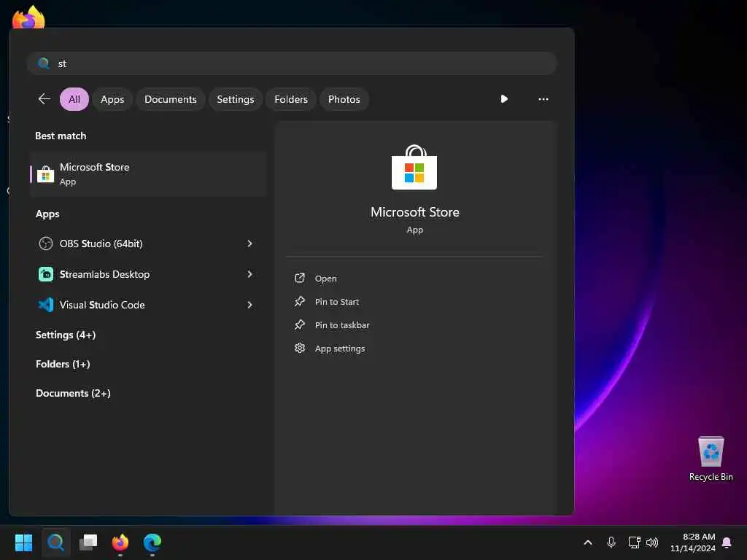This screenshot has height=560, width=747.
Task: Switch to the Apps filter tab
Action: (x=112, y=99)
